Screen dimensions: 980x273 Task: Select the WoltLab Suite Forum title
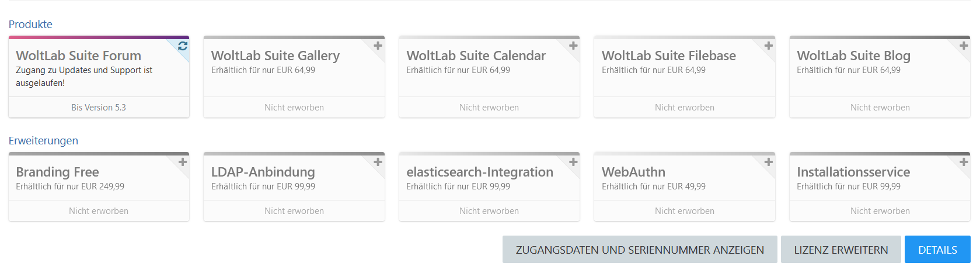pyautogui.click(x=78, y=56)
